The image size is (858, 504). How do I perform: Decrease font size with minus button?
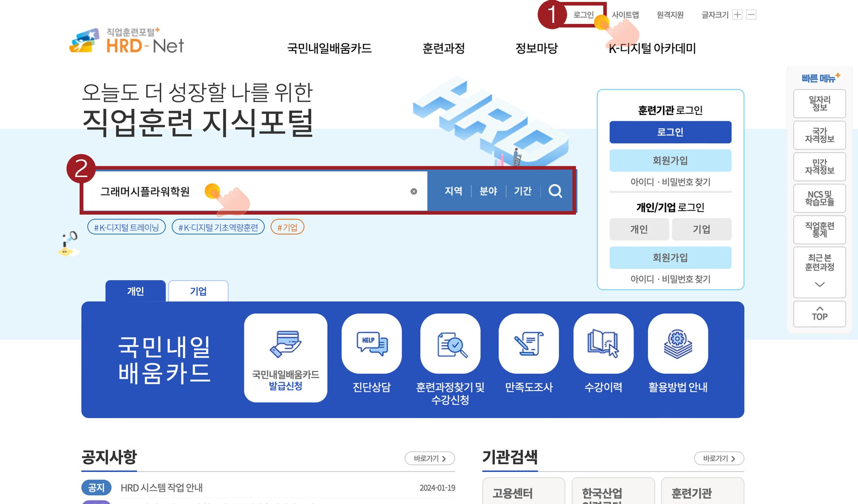point(752,15)
